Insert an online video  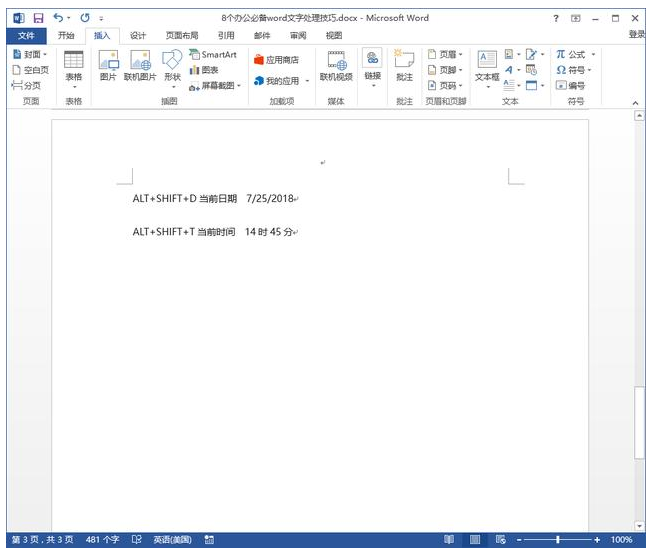pos(336,66)
